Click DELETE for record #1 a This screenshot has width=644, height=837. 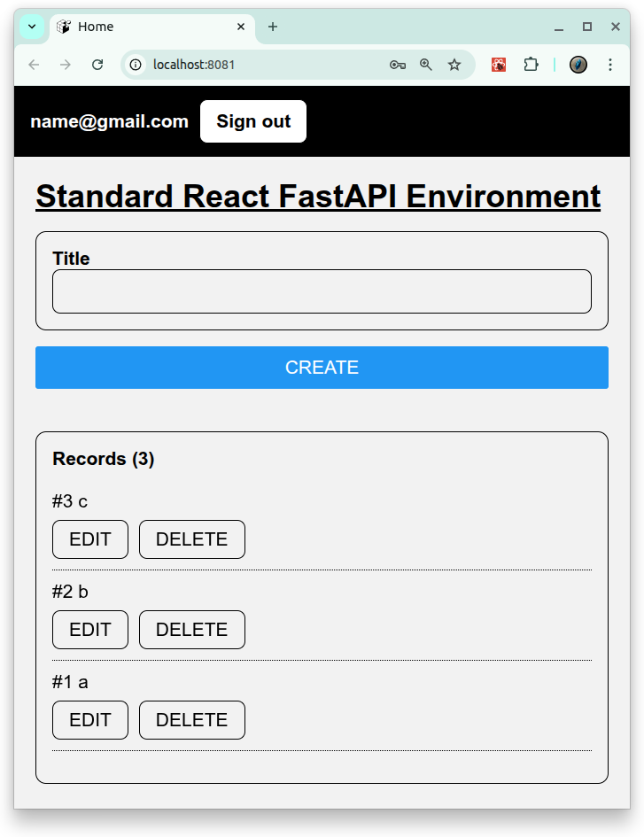point(192,720)
